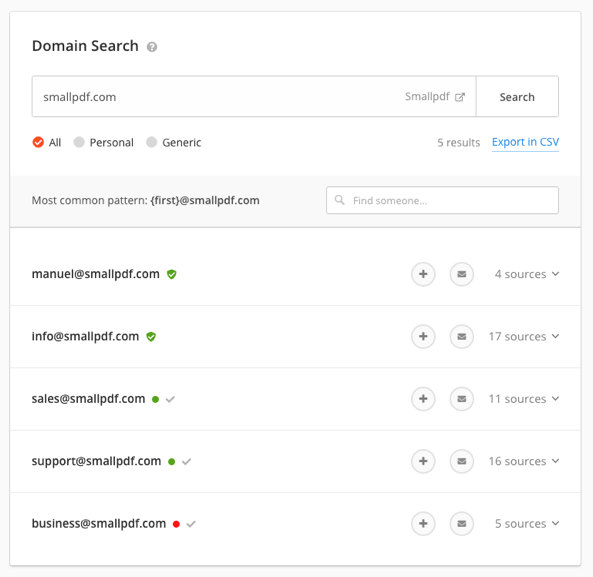Viewport: 593px width, 577px height.
Task: Click the Smallpdf company name link
Action: tap(427, 97)
